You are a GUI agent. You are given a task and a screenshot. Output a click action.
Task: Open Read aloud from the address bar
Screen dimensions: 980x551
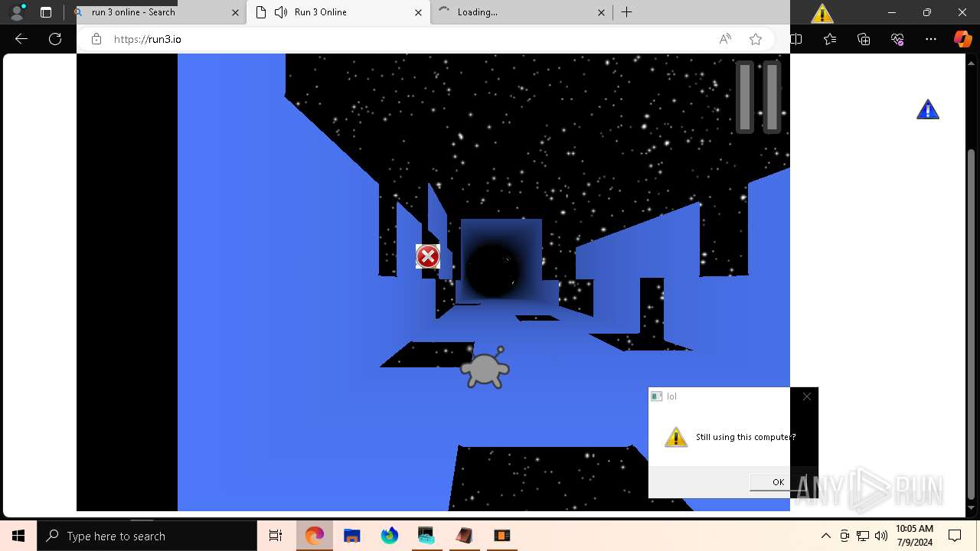point(725,39)
